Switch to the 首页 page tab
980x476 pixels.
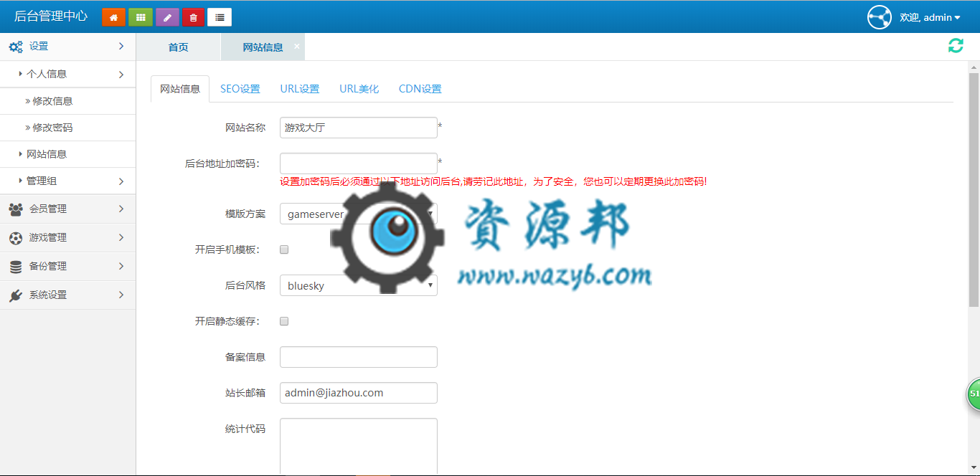[x=178, y=47]
